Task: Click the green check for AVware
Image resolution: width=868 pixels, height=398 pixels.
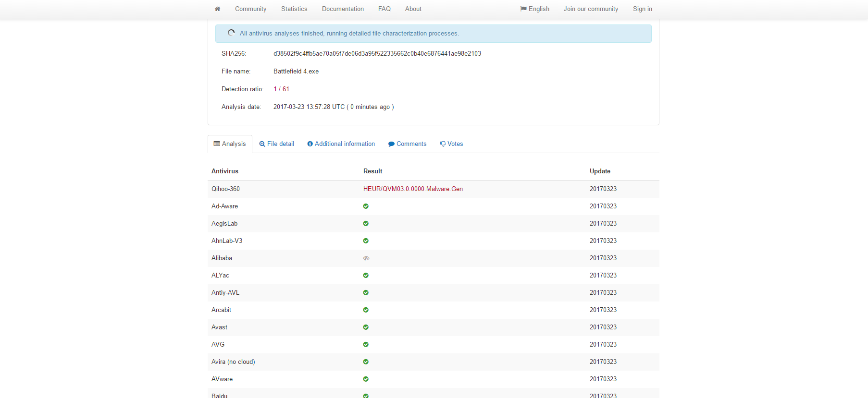Action: click(x=366, y=379)
